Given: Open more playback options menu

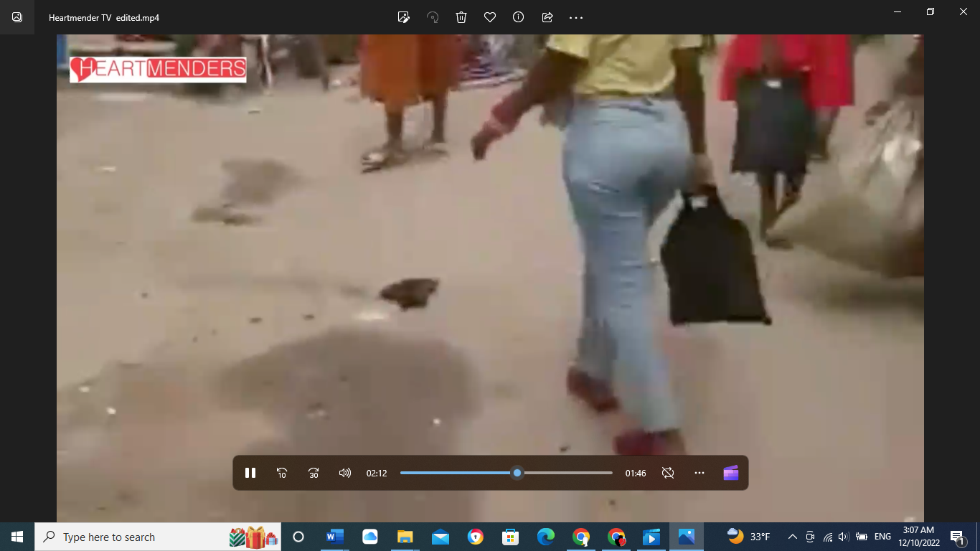Looking at the screenshot, I should [699, 473].
